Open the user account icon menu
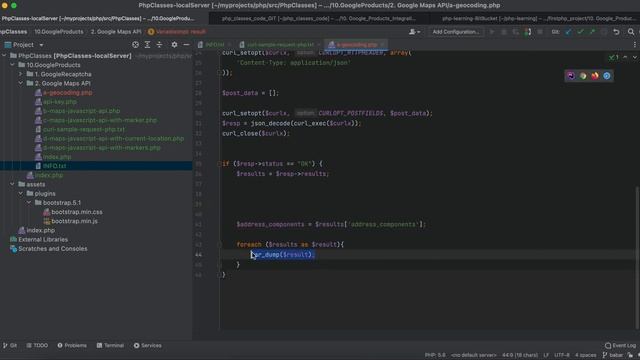The width and height of the screenshot is (640, 360). pyautogui.click(x=414, y=32)
